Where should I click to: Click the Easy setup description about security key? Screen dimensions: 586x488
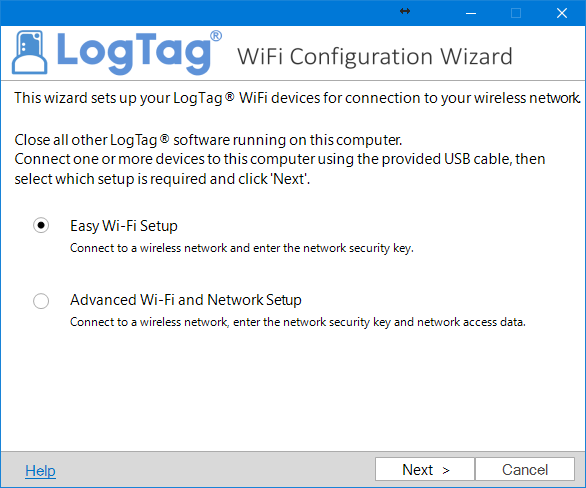pyautogui.click(x=242, y=248)
